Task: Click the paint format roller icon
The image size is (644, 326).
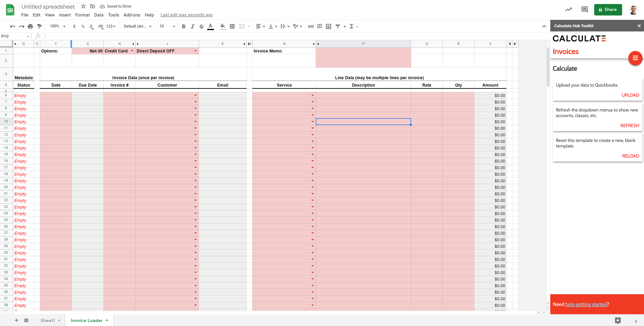Action: tap(39, 26)
